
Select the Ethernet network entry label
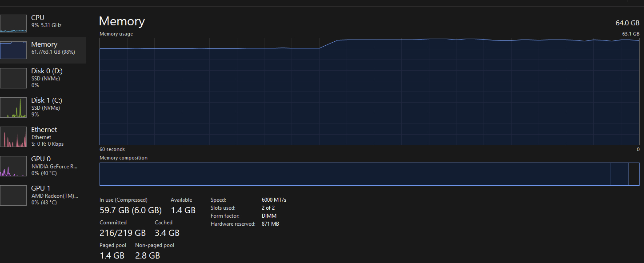(44, 130)
